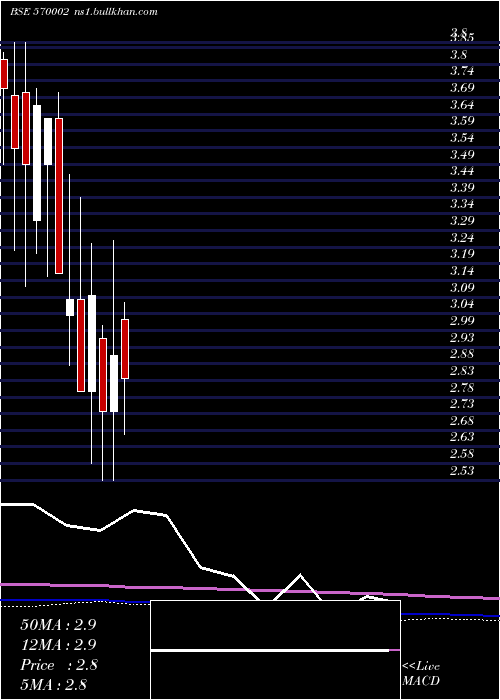Click the Price : 2.8 legend entry
Screen dimensions: 500x700
coord(58,665)
